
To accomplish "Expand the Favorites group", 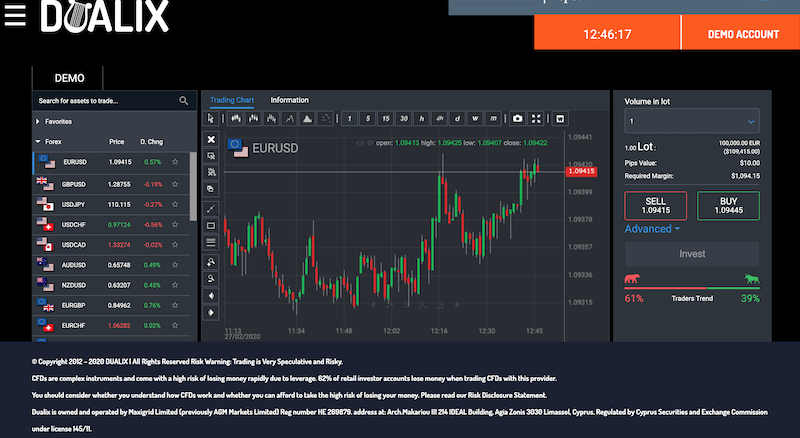I will 37,121.
